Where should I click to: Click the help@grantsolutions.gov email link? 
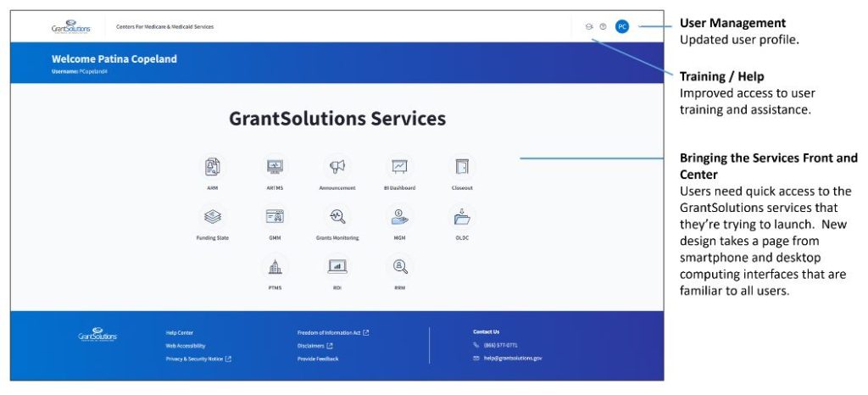point(512,359)
